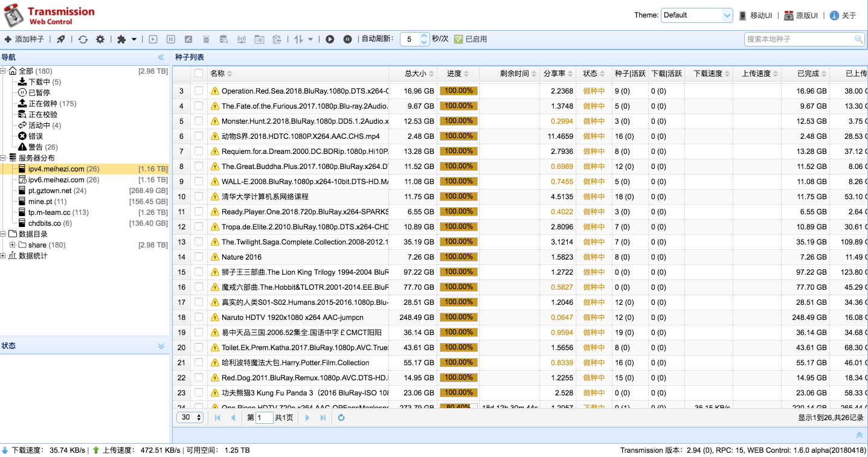Open the page-size 30 selector
This screenshot has height=457, width=868.
click(x=191, y=418)
